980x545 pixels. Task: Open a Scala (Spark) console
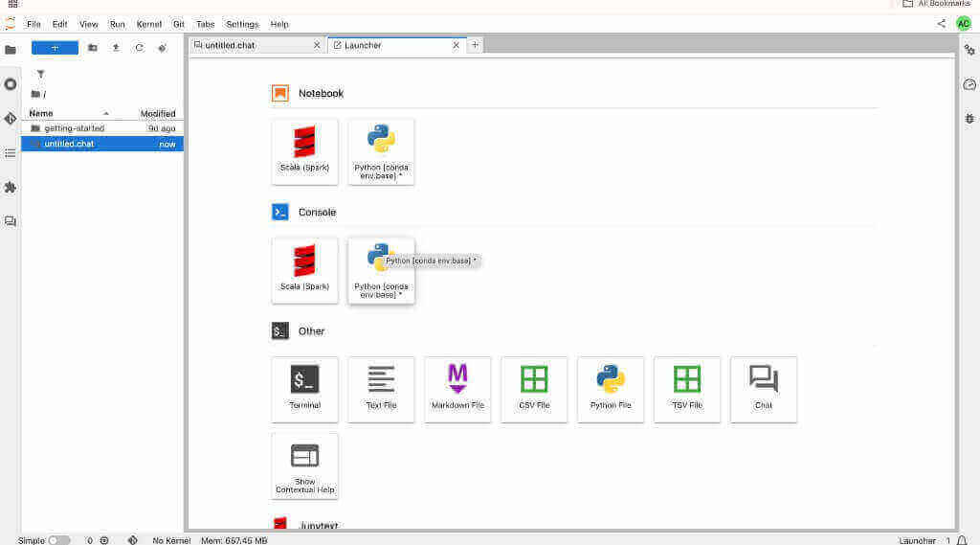(305, 271)
